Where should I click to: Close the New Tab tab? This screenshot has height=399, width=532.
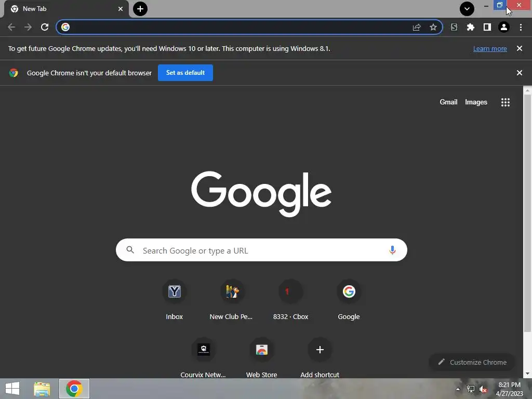pos(121,9)
